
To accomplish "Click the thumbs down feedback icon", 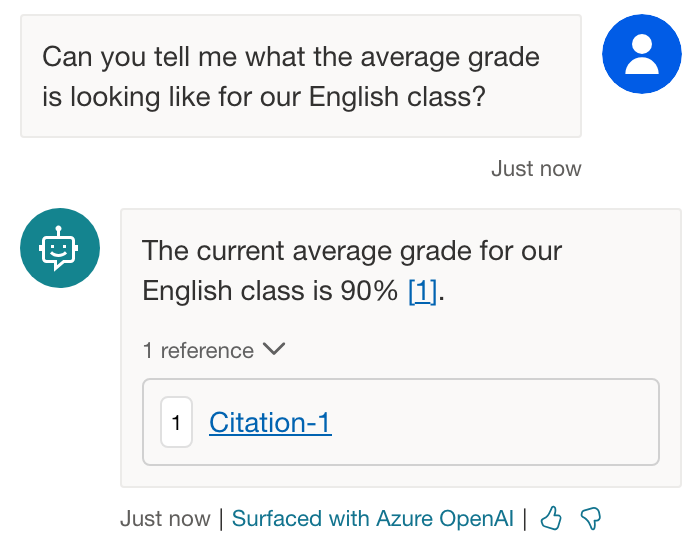I will (591, 518).
